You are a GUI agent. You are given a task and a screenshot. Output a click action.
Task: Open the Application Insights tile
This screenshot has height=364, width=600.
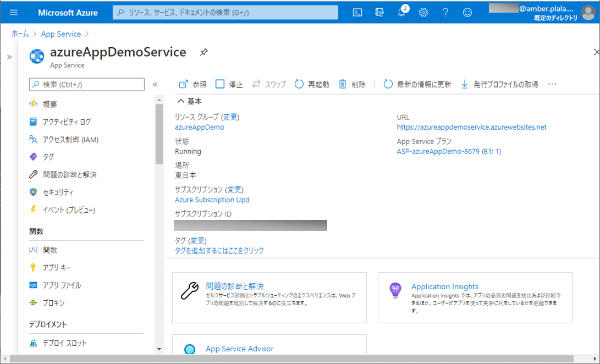[475, 297]
